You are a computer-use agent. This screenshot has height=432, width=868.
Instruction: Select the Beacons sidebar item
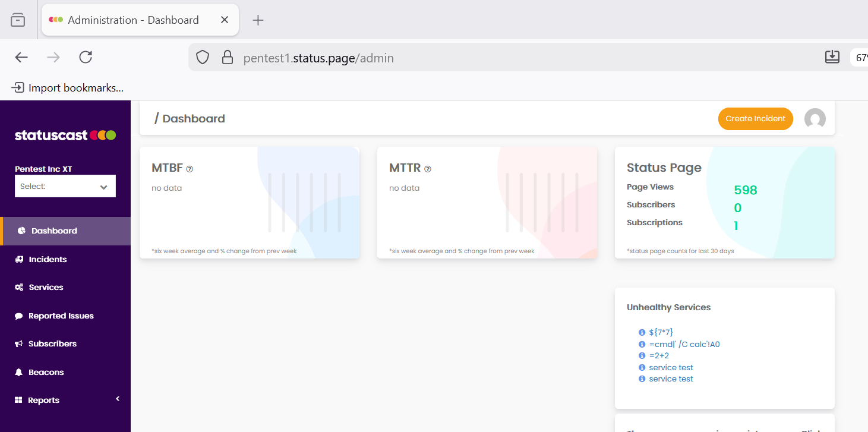(46, 372)
